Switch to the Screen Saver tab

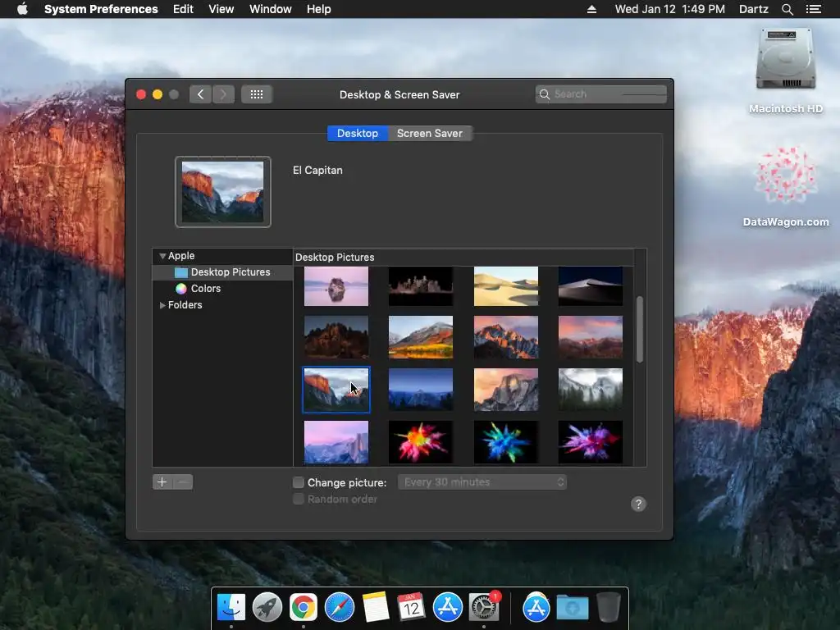pos(430,134)
